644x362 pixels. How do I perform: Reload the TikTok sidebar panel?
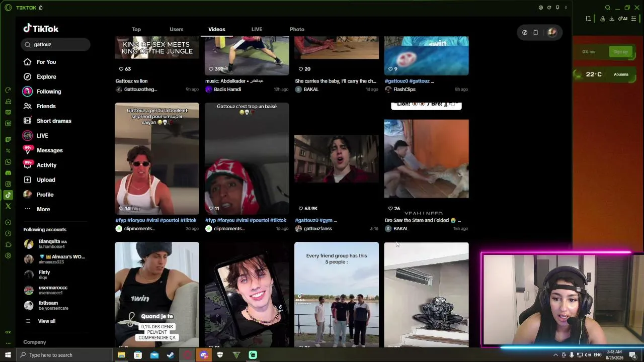(549, 8)
